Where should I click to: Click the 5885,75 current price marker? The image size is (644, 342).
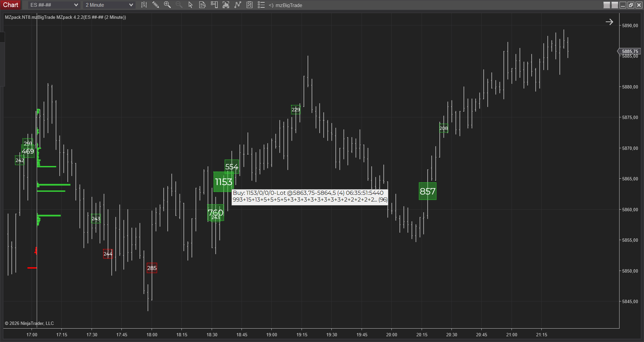(630, 51)
